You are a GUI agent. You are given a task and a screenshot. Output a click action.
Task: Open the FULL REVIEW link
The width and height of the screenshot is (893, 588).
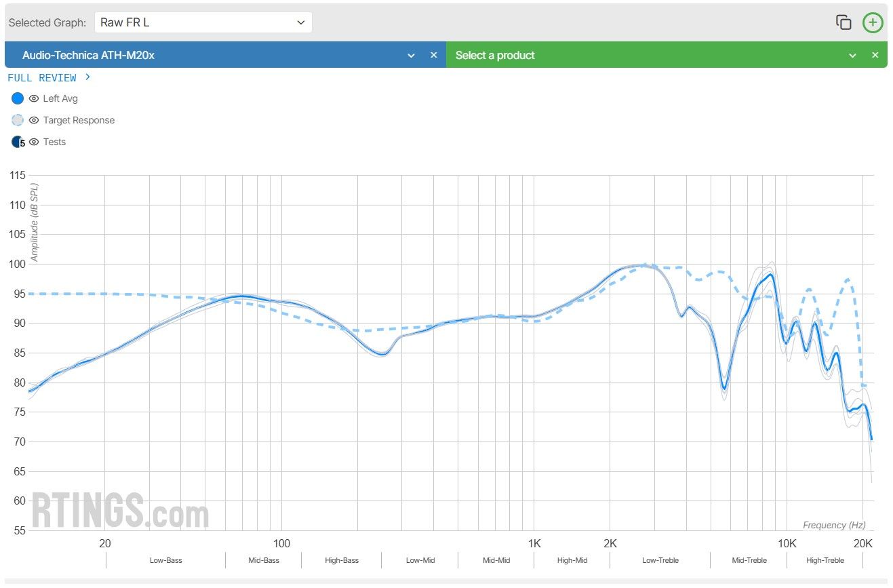[x=49, y=78]
